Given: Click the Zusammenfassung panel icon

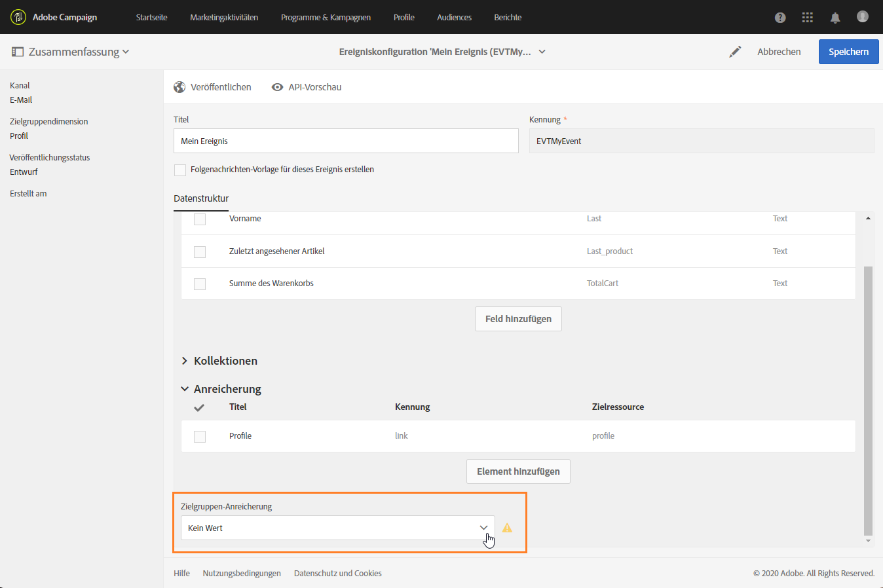Looking at the screenshot, I should [18, 52].
